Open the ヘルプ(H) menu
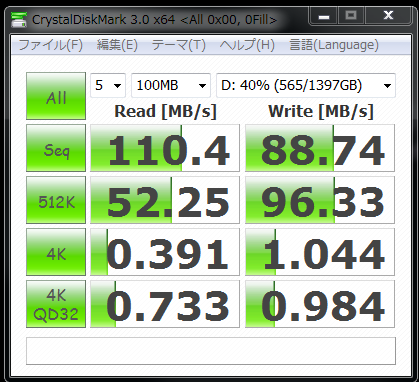Screen dimensions: 419x382 click(247, 45)
